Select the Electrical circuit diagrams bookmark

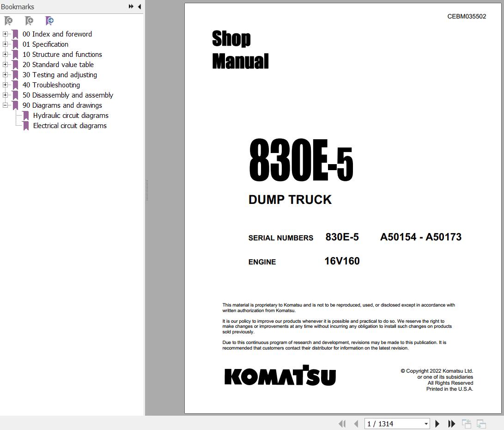(x=70, y=126)
